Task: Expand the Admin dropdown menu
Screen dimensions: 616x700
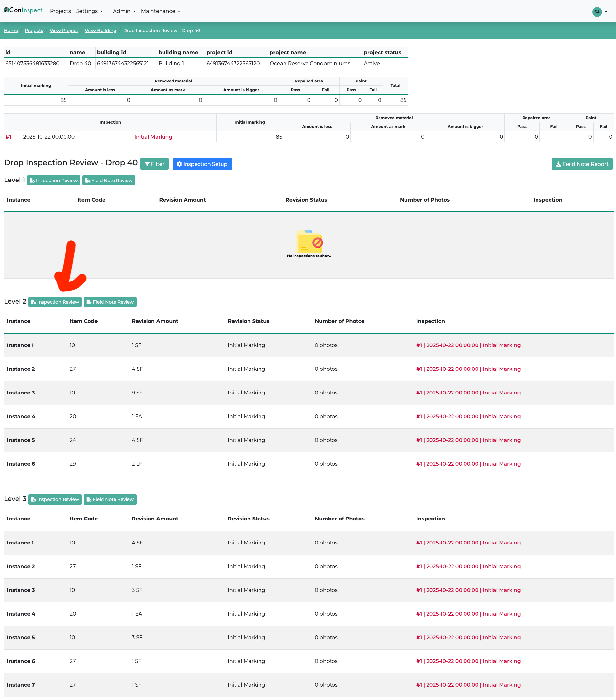Action: (124, 11)
